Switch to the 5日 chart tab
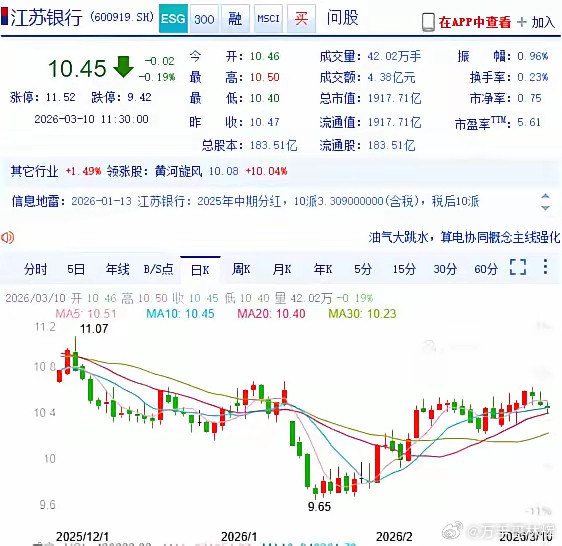The height and width of the screenshot is (546, 562). (76, 269)
